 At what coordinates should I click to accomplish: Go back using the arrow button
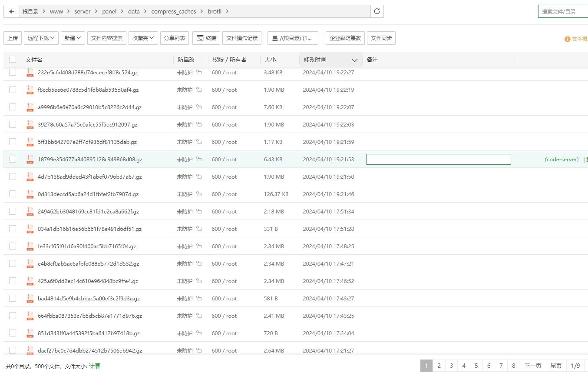pos(12,11)
